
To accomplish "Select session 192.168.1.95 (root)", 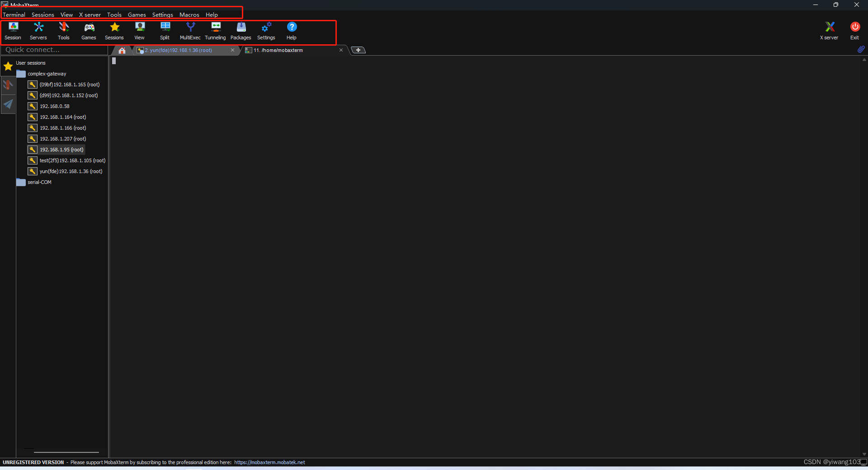I will [x=61, y=150].
